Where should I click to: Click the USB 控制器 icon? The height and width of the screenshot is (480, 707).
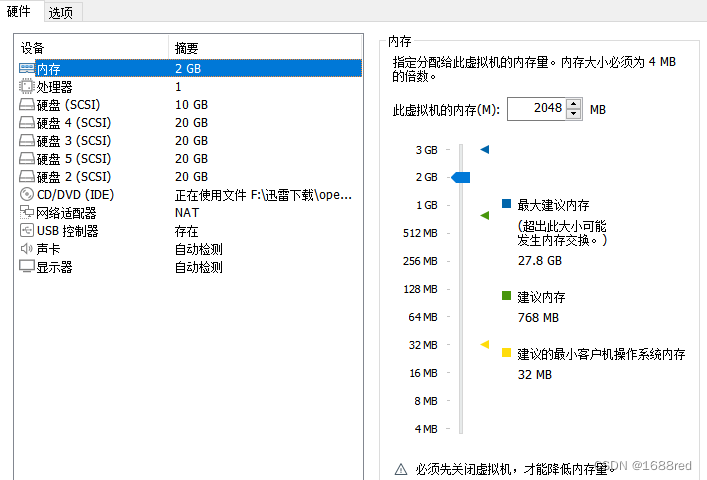(x=27, y=230)
